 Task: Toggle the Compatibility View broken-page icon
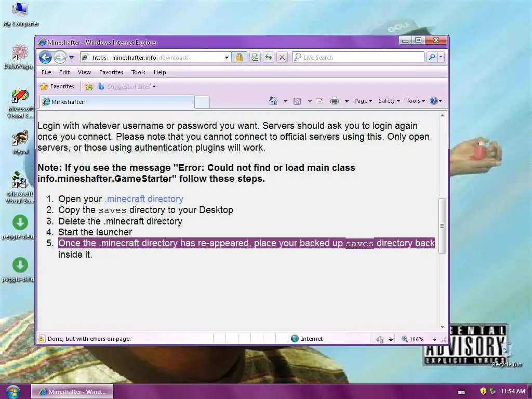point(255,57)
